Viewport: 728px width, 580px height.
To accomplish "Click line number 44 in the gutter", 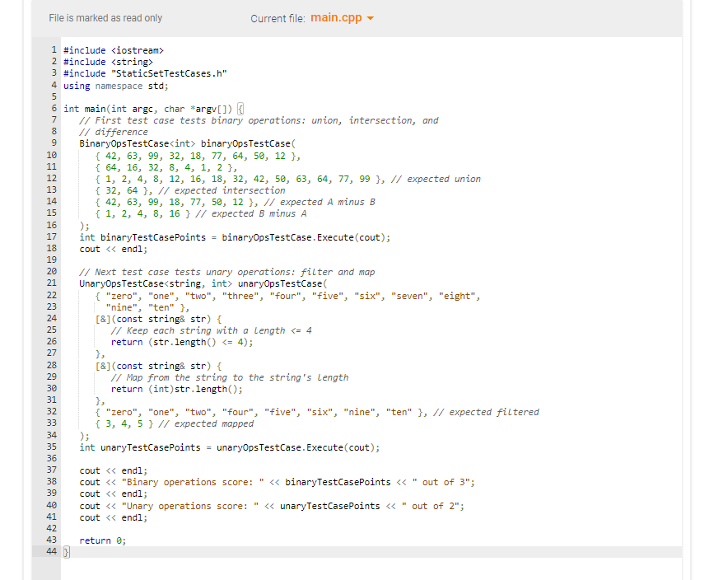I will 51,551.
